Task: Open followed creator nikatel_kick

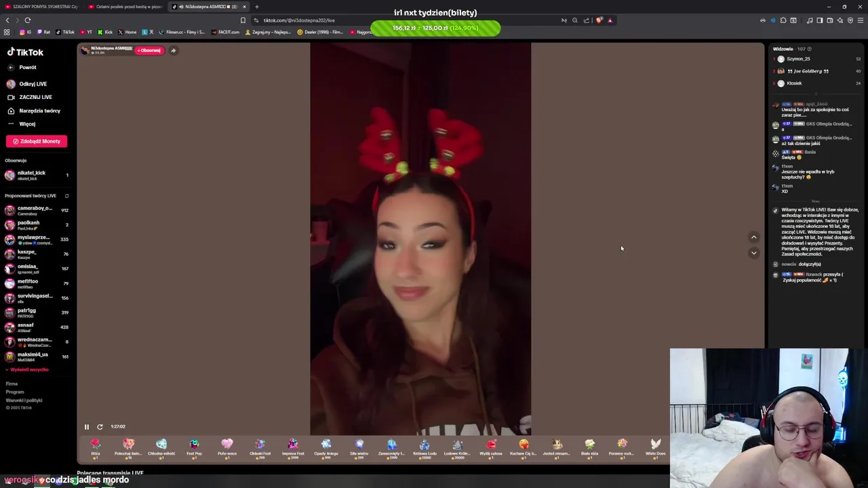Action: point(37,175)
